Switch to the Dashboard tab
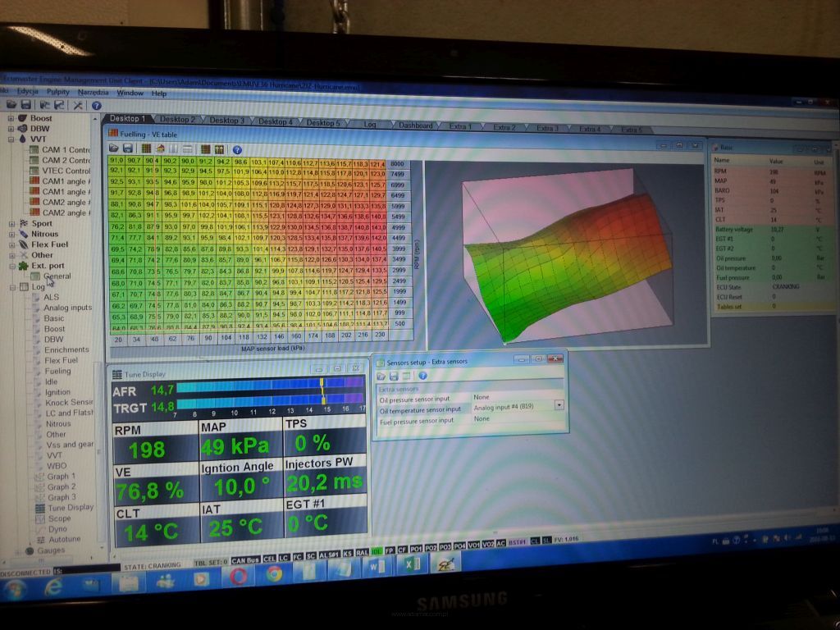This screenshot has width=840, height=630. click(416, 126)
